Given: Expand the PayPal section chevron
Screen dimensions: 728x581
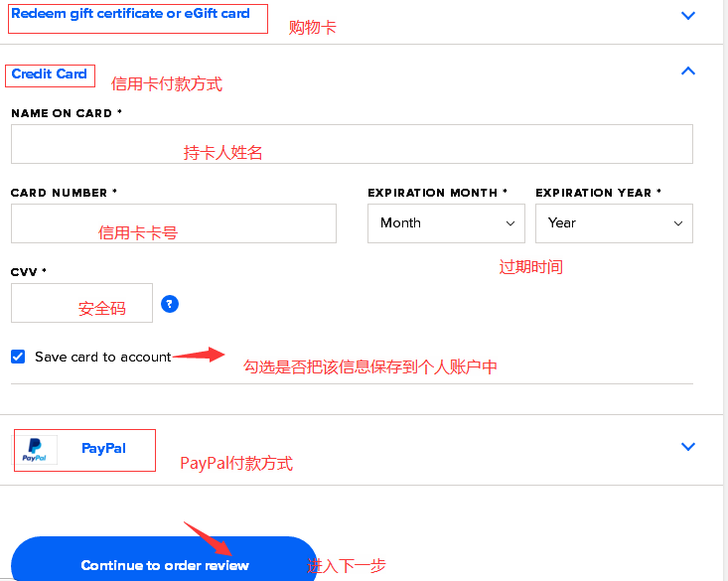Looking at the screenshot, I should tap(687, 446).
